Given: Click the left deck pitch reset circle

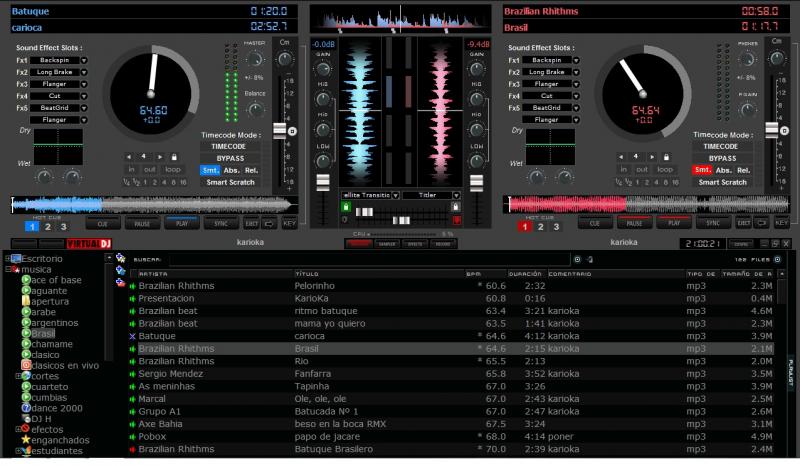Looking at the screenshot, I should (292, 131).
